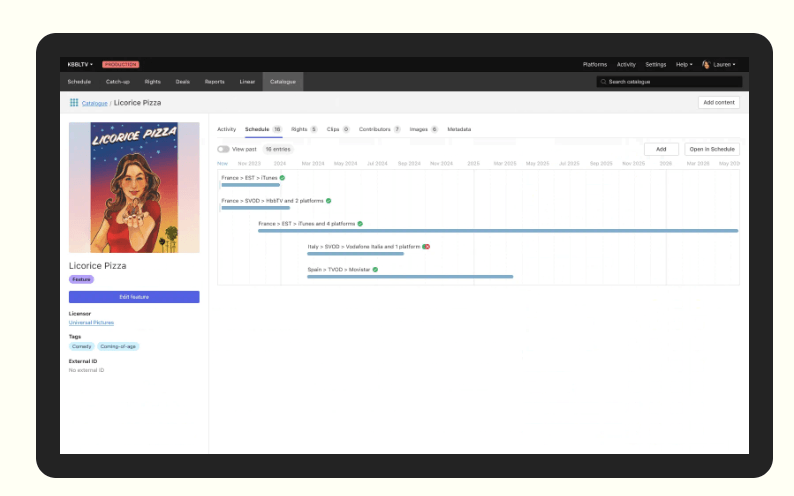Open the Lauren user dropdown
Image resolution: width=794 pixels, height=496 pixels.
[x=724, y=64]
